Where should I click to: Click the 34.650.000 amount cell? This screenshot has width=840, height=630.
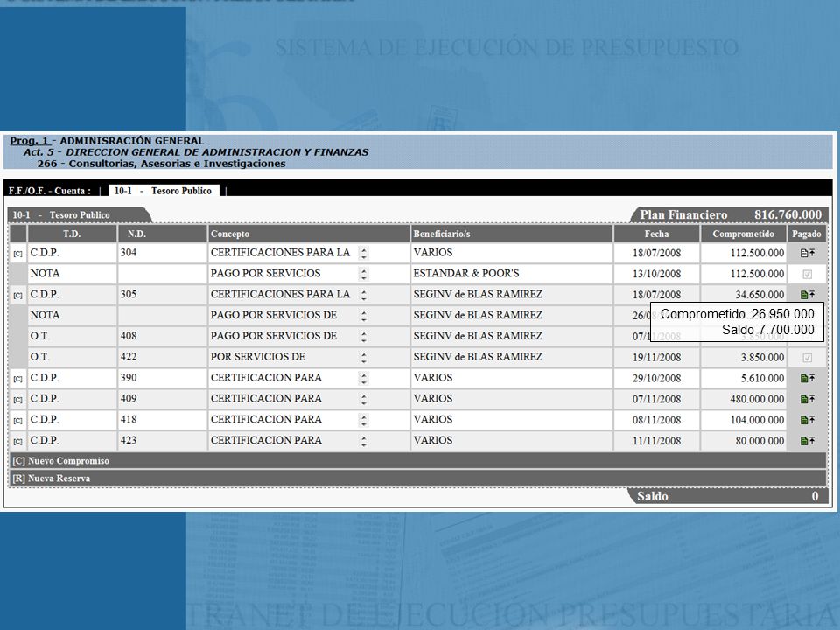click(743, 295)
